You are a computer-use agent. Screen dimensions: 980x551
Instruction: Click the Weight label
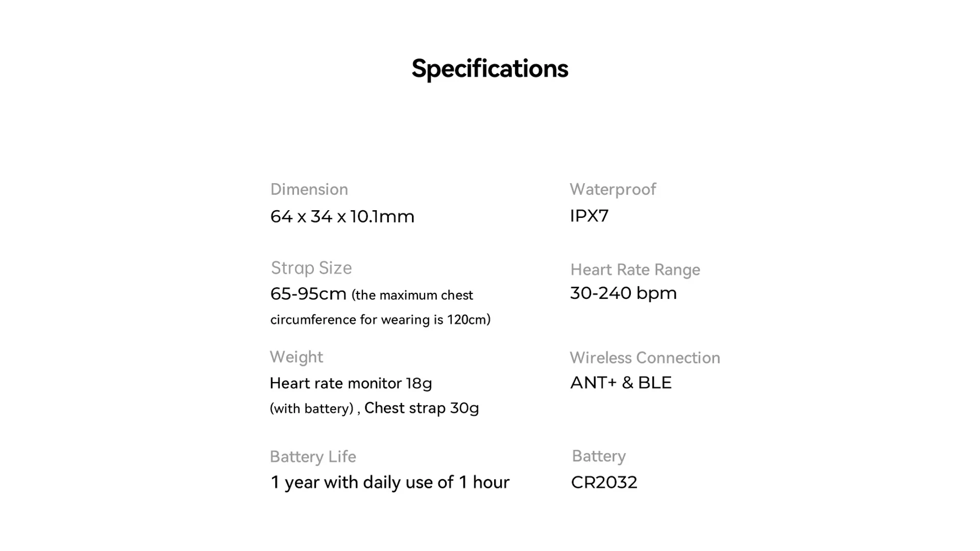coord(296,357)
